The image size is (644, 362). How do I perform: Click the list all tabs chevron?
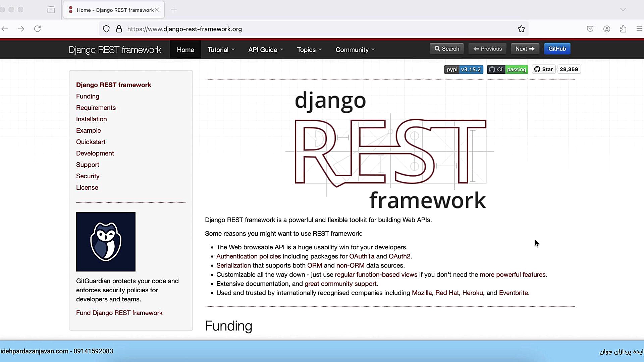(x=623, y=9)
